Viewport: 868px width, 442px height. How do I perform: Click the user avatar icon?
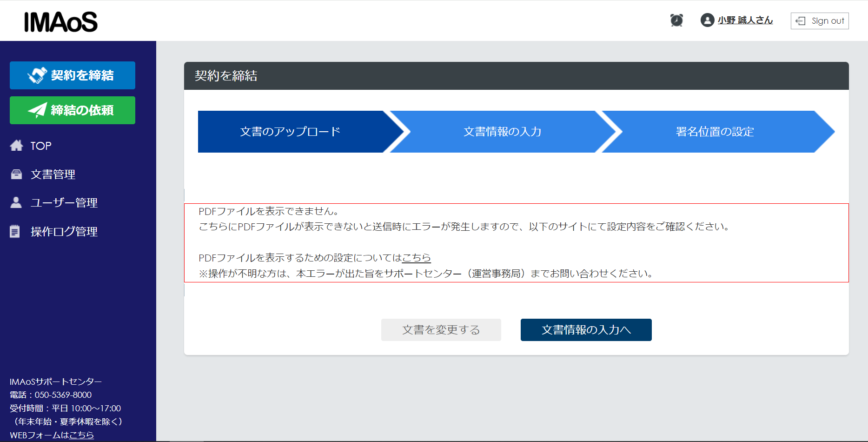click(x=707, y=20)
